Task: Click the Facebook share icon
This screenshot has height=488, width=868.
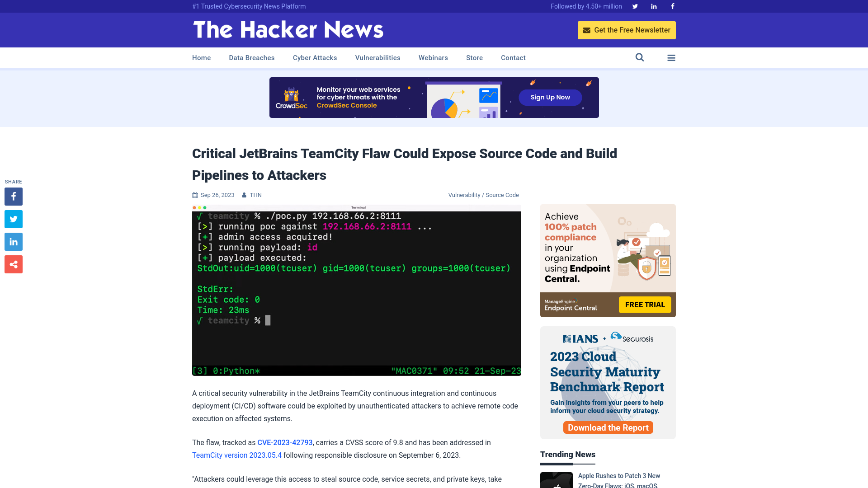Action: tap(13, 196)
